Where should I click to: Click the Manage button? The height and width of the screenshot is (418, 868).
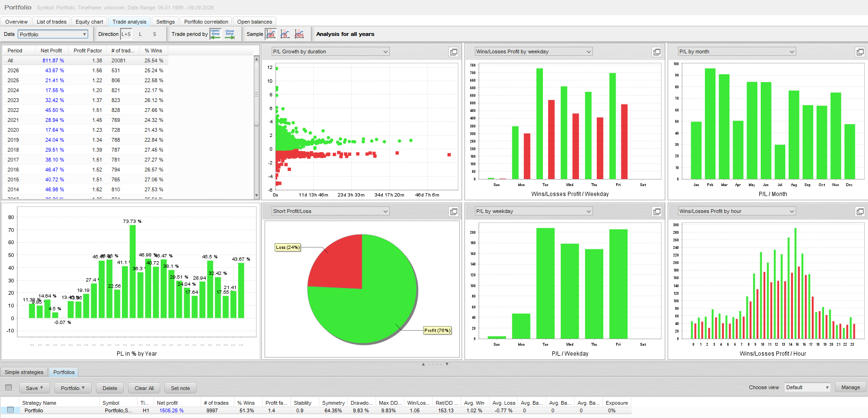click(851, 387)
